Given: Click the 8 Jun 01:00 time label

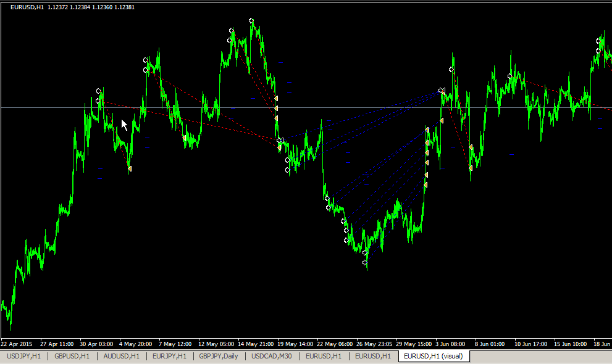Looking at the screenshot, I should tap(490, 344).
